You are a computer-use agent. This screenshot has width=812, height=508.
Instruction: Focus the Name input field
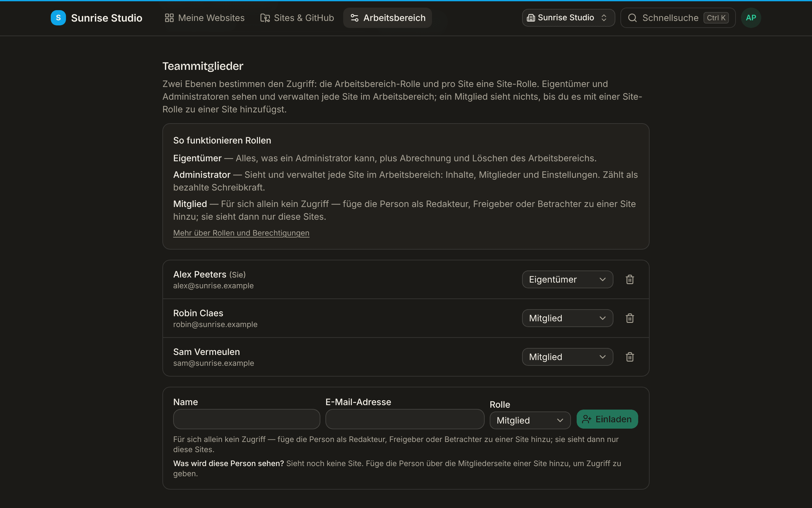247,419
